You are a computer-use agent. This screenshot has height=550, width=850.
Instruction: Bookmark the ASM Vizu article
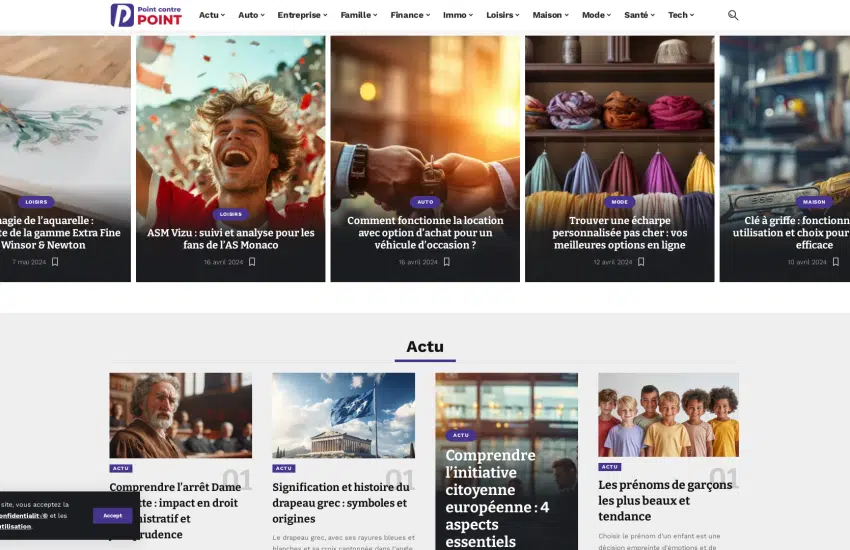pyautogui.click(x=252, y=262)
